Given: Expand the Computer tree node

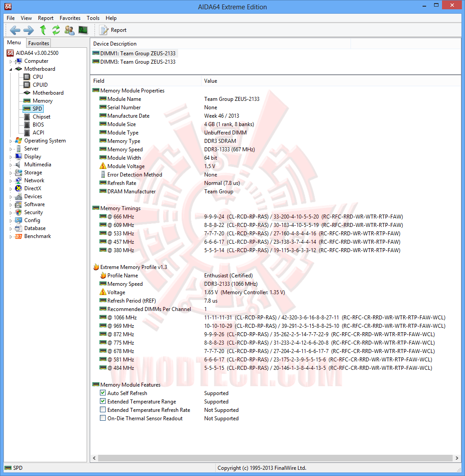Looking at the screenshot, I should tap(11, 61).
